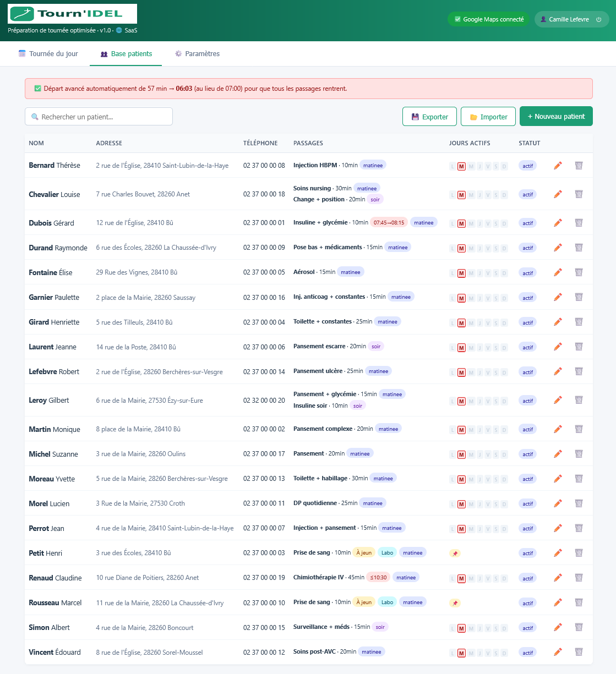Select patient name Moreau Yvette
This screenshot has width=616, height=674.
[x=52, y=479]
